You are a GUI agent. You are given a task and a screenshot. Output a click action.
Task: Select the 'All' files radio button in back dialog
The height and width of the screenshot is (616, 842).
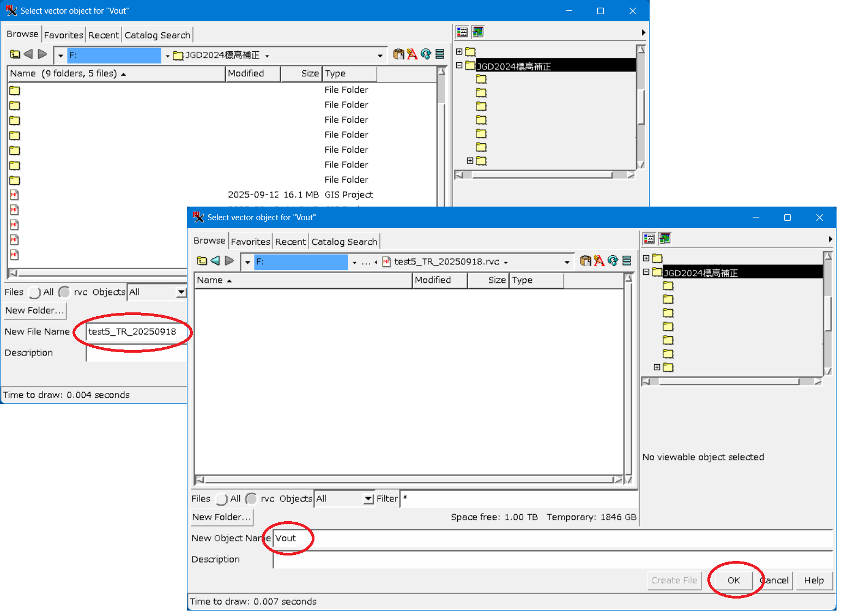coord(34,292)
